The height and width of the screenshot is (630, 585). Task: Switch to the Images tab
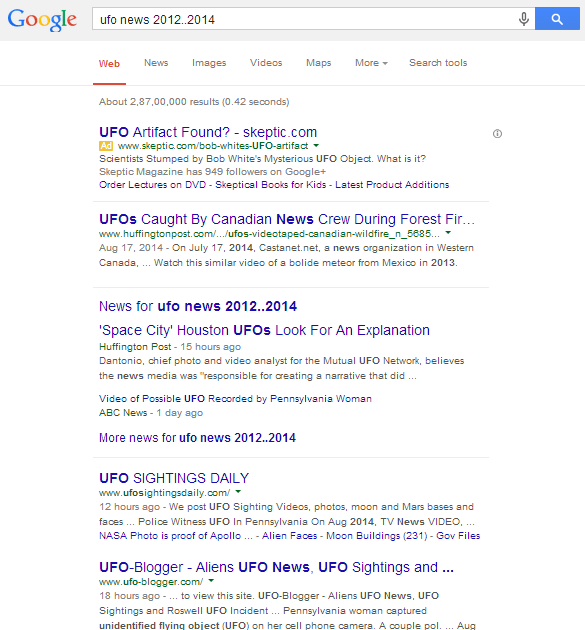(x=209, y=63)
